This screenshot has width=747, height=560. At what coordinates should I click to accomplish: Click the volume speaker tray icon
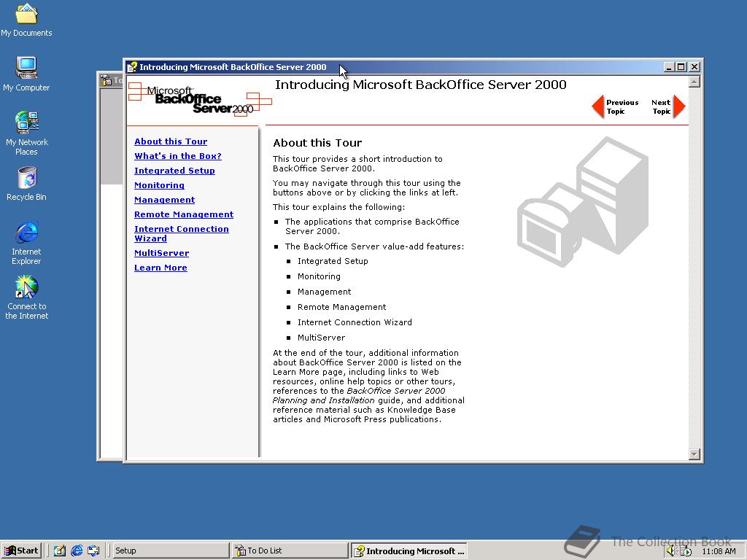tap(671, 551)
